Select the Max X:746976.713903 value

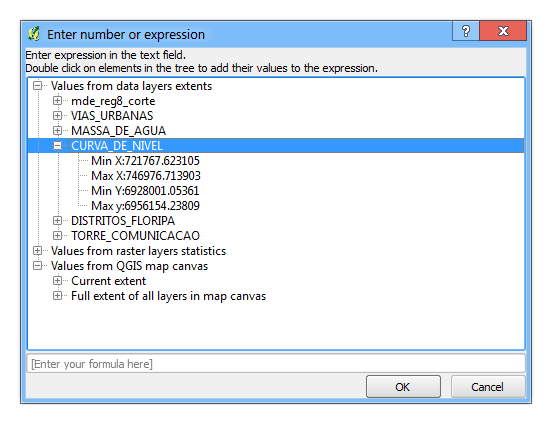tap(146, 176)
